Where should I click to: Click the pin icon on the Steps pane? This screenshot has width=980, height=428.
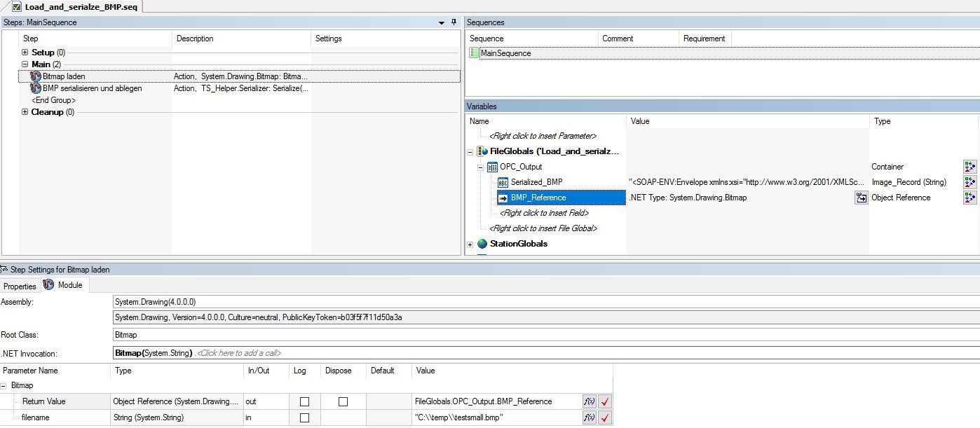(x=453, y=22)
